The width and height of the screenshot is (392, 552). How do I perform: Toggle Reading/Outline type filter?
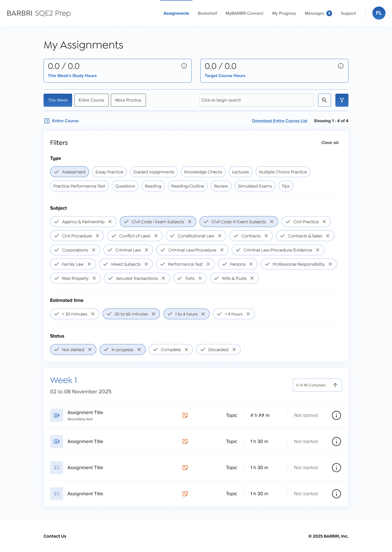[x=188, y=186]
